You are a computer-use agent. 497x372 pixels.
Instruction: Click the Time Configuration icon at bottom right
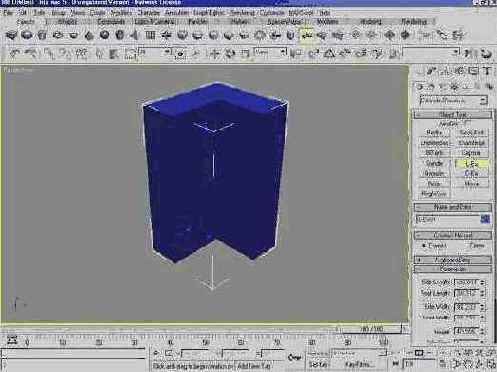click(x=443, y=364)
